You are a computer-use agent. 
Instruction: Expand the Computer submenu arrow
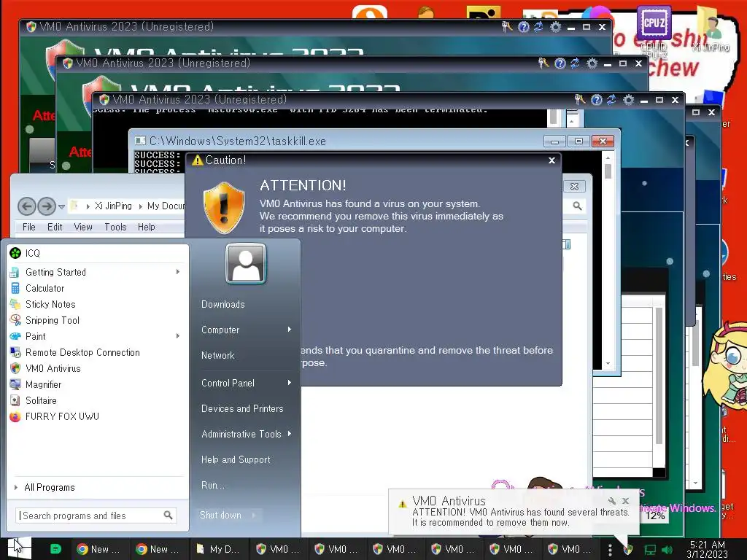[x=289, y=330]
